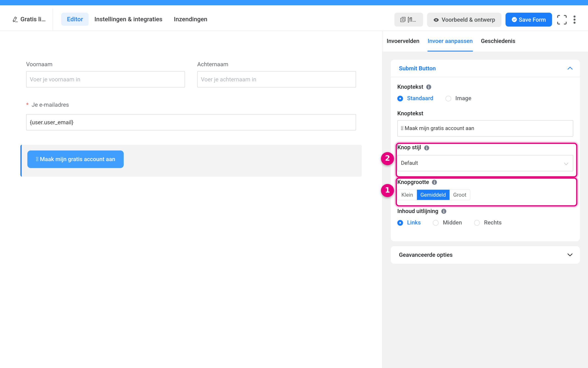Select the Image radio button

click(x=448, y=98)
